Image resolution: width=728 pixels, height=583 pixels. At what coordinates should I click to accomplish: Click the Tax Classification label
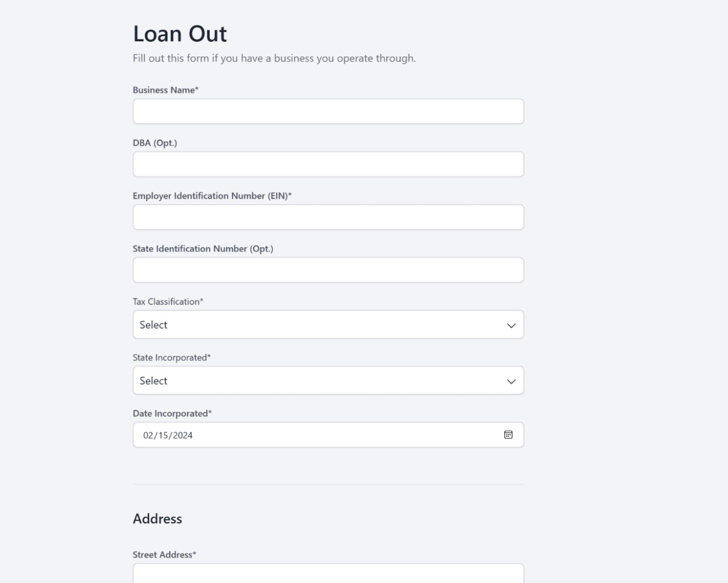pos(168,301)
